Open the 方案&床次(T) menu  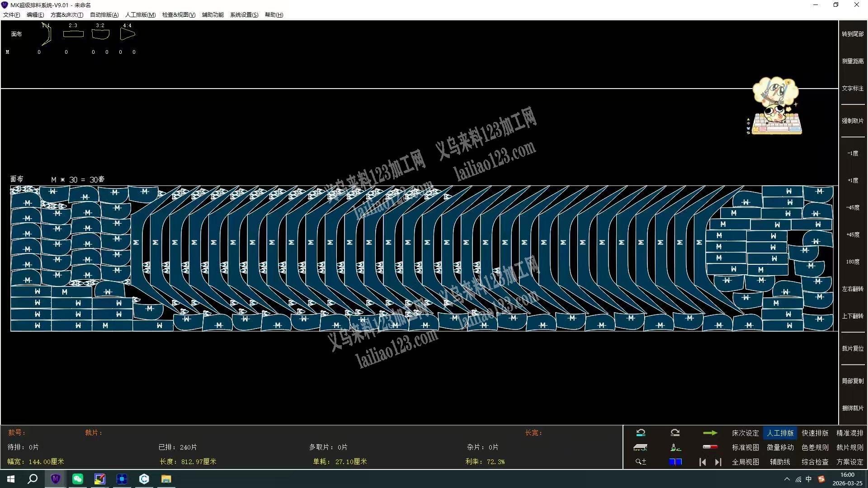67,15
